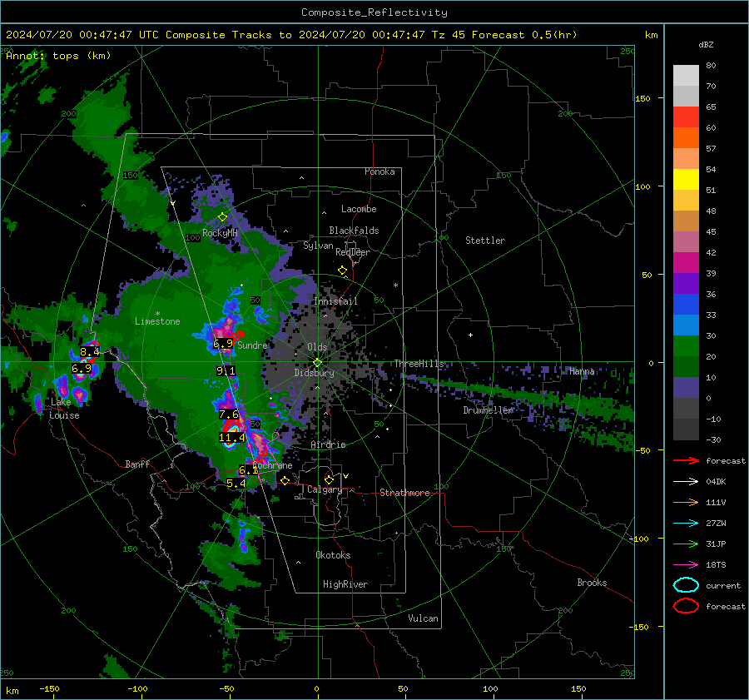Click the yellow diamond marker right of Cochrane
Viewport: 749px width, 700px height.
click(285, 480)
